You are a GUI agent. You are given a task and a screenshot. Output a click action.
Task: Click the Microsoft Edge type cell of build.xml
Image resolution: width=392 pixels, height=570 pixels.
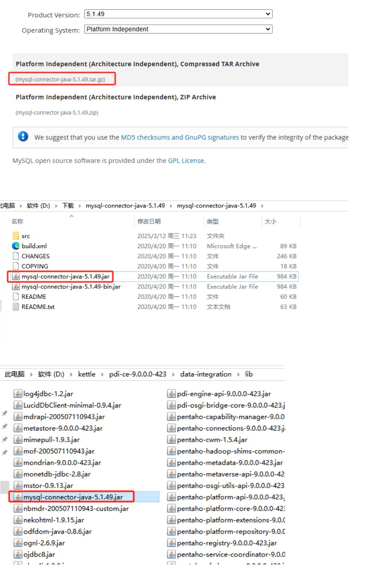coord(232,246)
